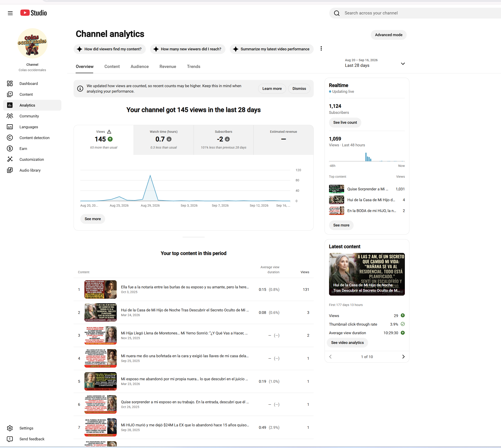This screenshot has height=448, width=501.
Task: Open 'Mi HIJO murió y me dejó $24M' video
Action: [185, 425]
